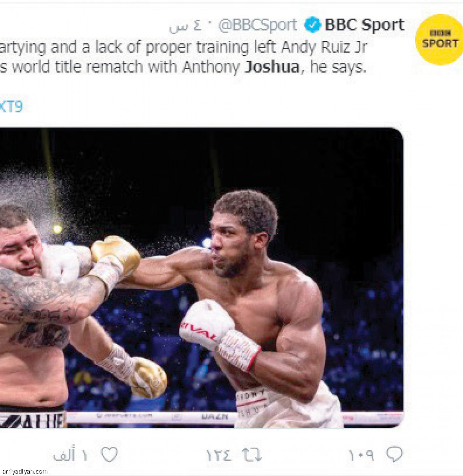Click the retweet arrows icon
Screen dimensions: 463x476
[x=252, y=455]
